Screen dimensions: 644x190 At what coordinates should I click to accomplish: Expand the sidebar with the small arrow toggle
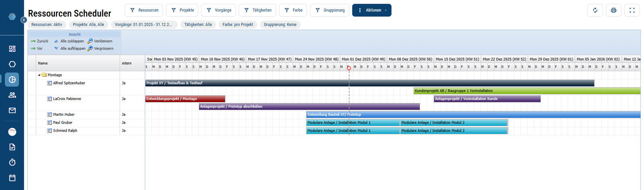24,20
